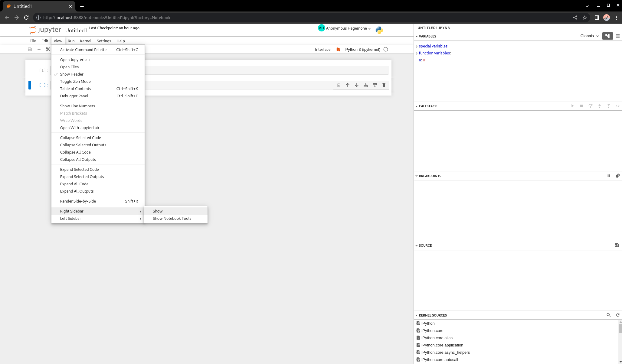This screenshot has height=364, width=622.
Task: Toggle Show Line Numbers in View menu
Action: click(77, 106)
